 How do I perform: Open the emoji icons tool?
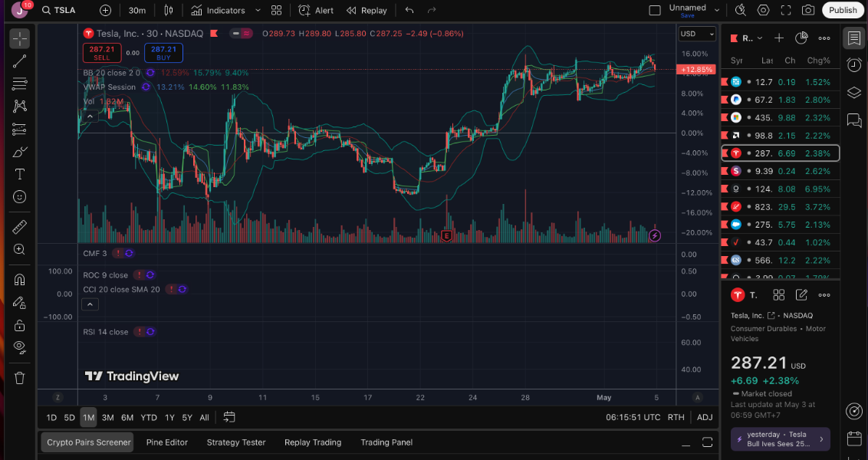click(x=19, y=197)
